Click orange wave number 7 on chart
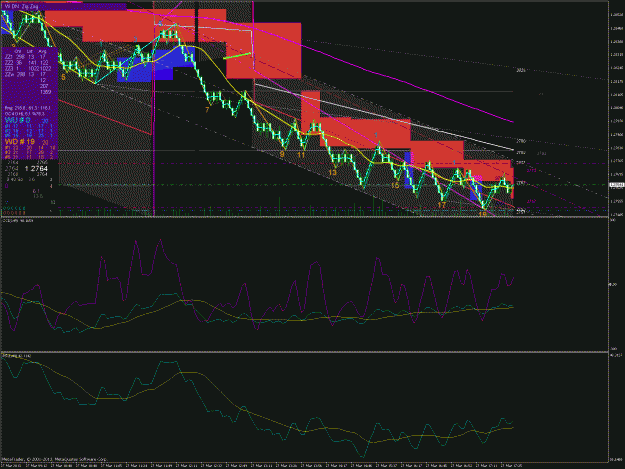 pyautogui.click(x=207, y=110)
